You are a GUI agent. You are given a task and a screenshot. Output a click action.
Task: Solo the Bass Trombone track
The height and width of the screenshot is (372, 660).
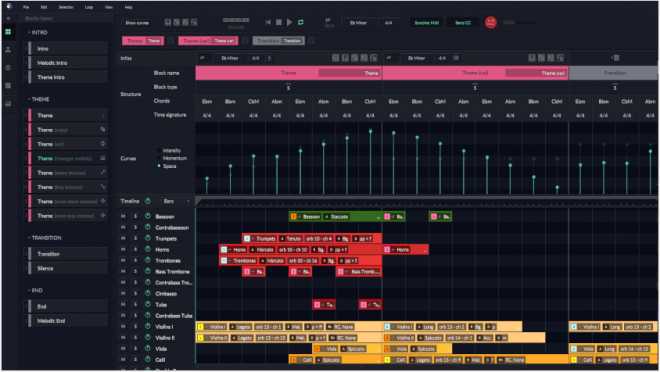[135, 271]
